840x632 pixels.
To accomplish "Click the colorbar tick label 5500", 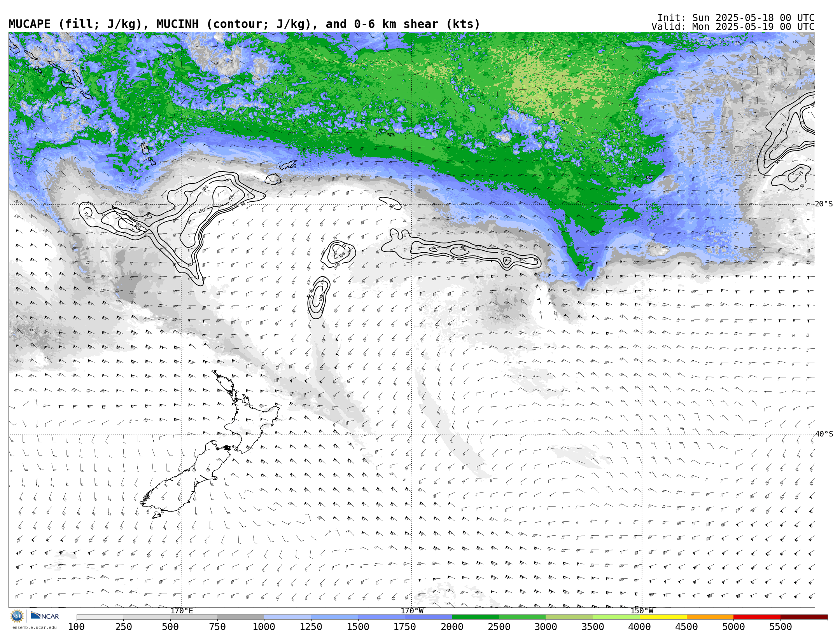I will click(780, 627).
